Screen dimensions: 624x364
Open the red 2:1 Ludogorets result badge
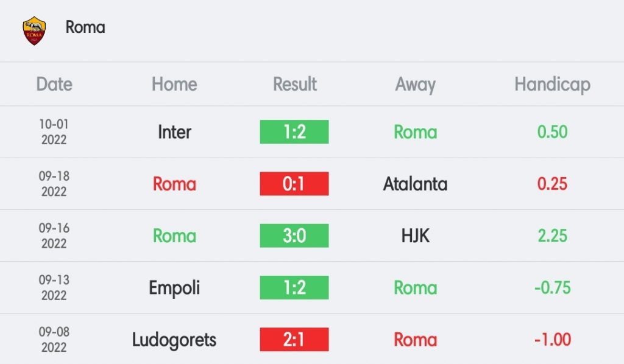[x=294, y=340]
